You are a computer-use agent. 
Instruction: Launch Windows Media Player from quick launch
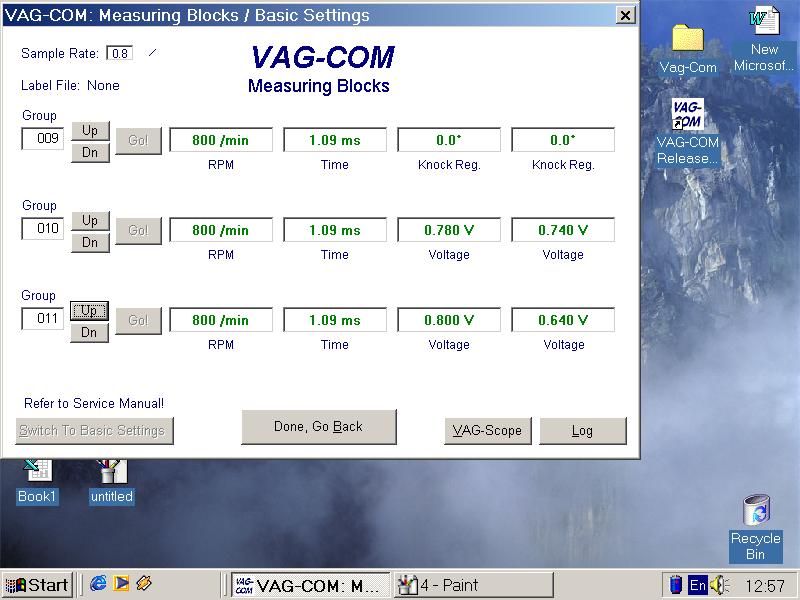coord(121,583)
